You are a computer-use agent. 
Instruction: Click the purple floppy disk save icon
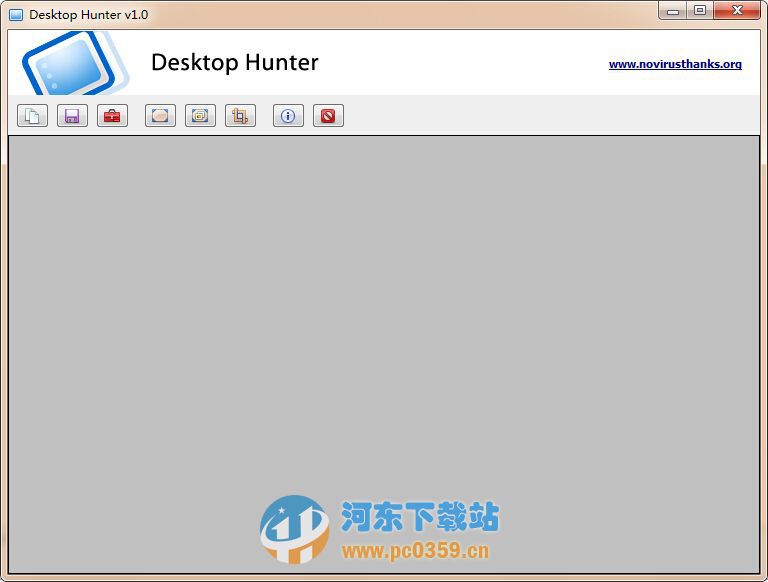(72, 116)
